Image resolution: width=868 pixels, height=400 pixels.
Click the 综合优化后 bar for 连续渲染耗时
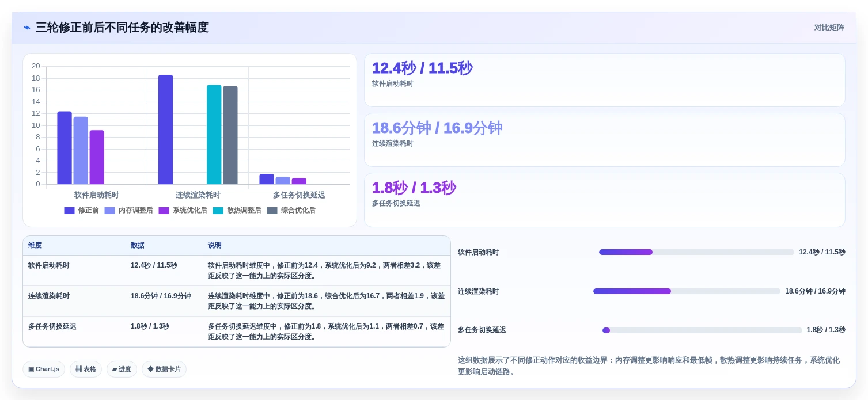click(230, 135)
